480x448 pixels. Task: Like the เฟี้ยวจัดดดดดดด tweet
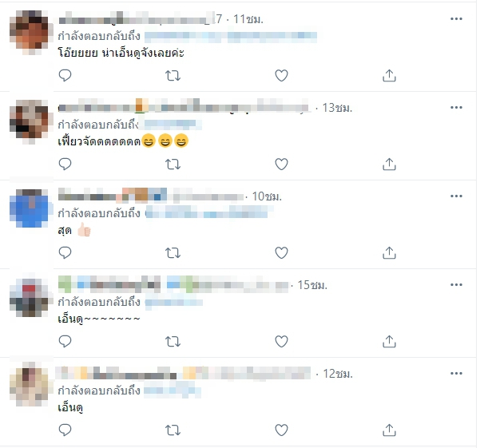click(281, 165)
